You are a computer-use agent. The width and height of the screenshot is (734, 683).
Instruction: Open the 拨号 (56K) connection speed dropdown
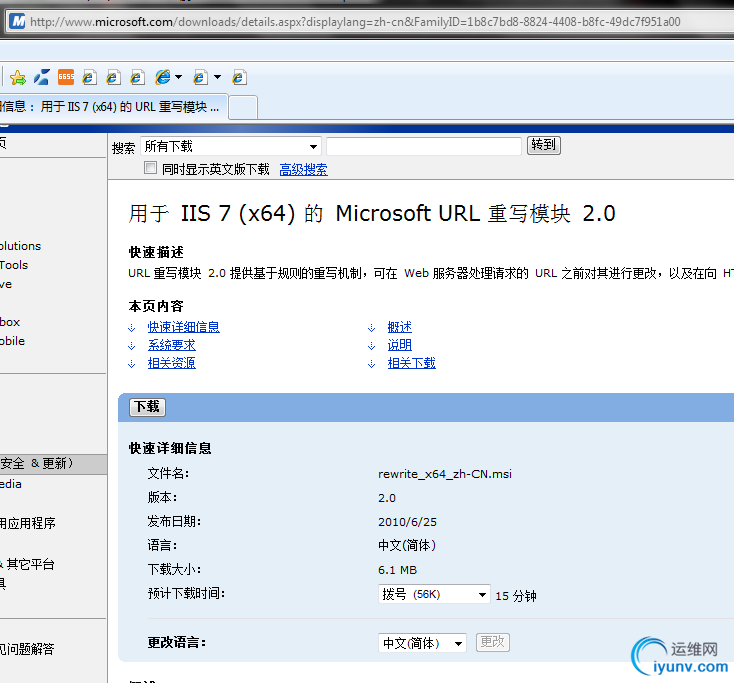(x=434, y=595)
